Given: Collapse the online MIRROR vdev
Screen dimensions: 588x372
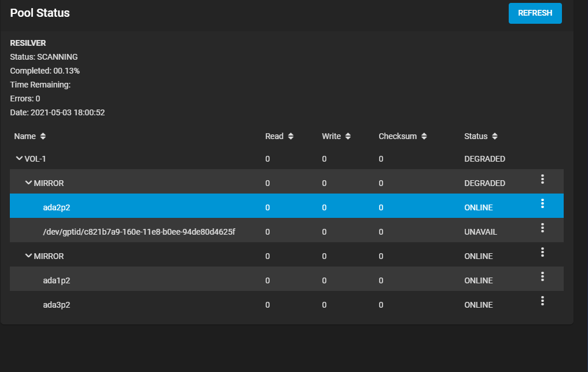Looking at the screenshot, I should (28, 256).
